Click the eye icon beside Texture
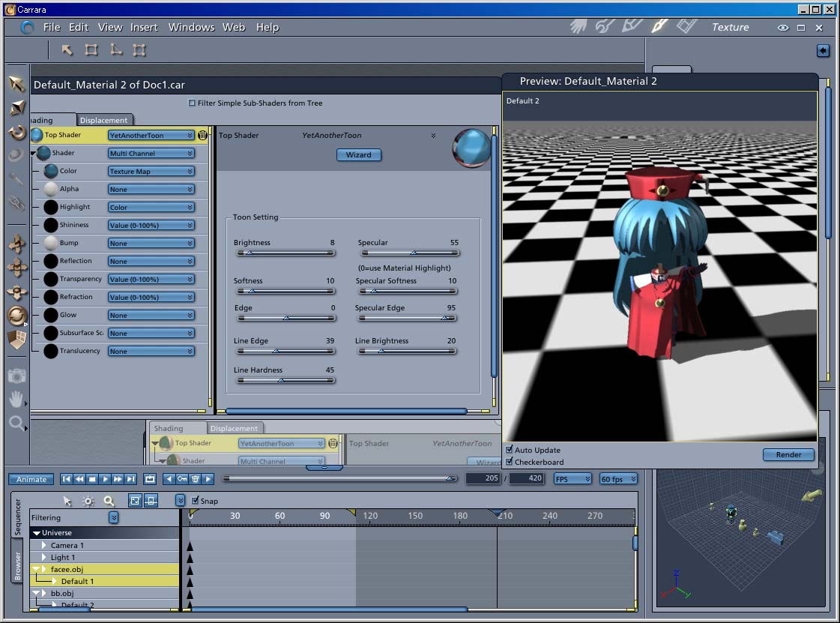 pos(783,28)
